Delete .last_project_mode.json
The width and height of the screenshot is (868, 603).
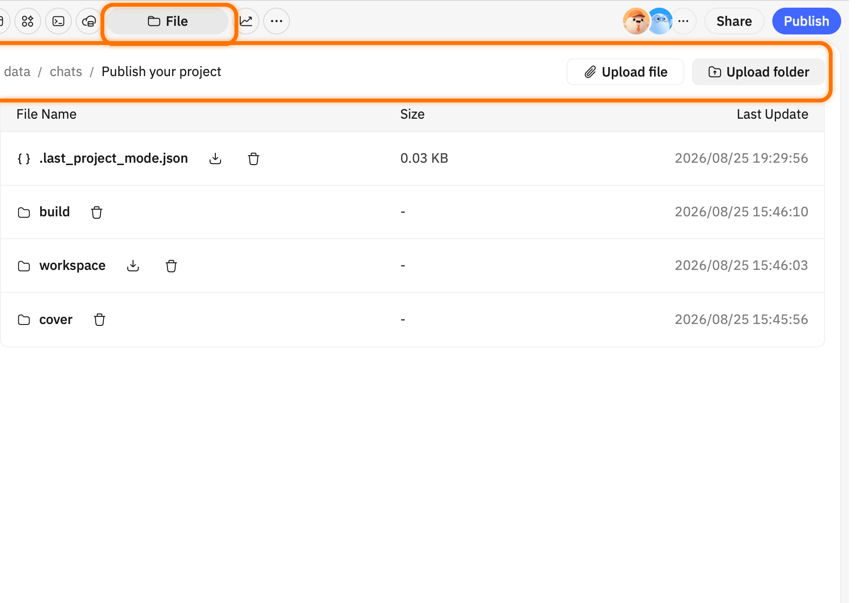pos(254,159)
